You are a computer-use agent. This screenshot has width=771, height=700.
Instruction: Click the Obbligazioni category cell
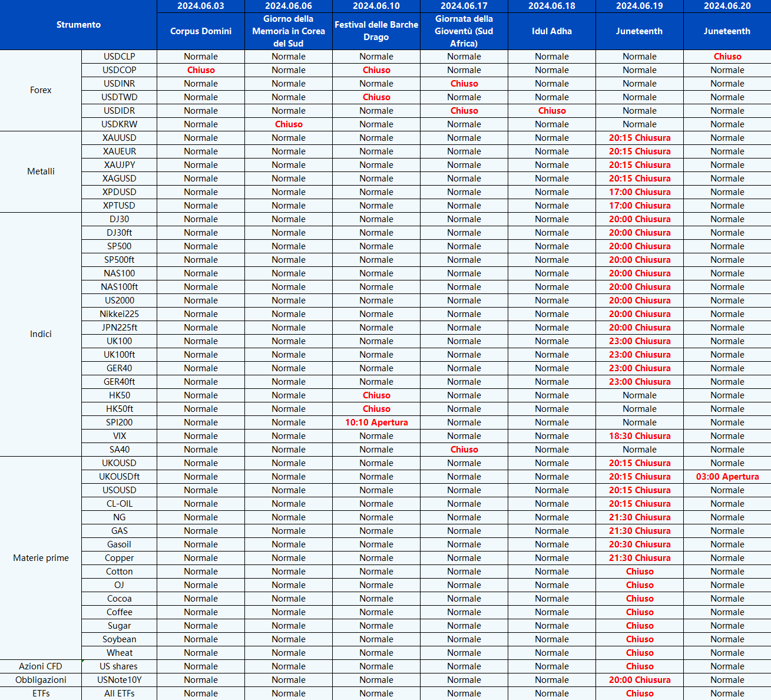click(41, 680)
